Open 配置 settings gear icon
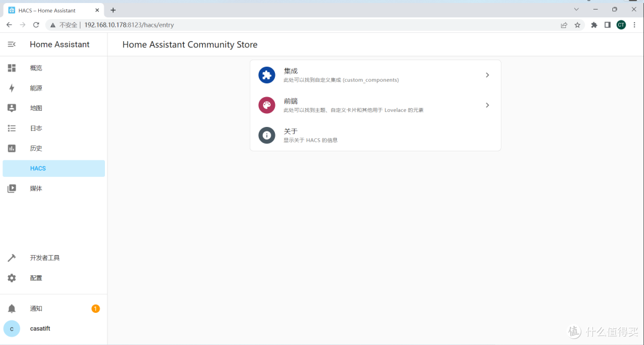This screenshot has height=345, width=644. pyautogui.click(x=11, y=278)
